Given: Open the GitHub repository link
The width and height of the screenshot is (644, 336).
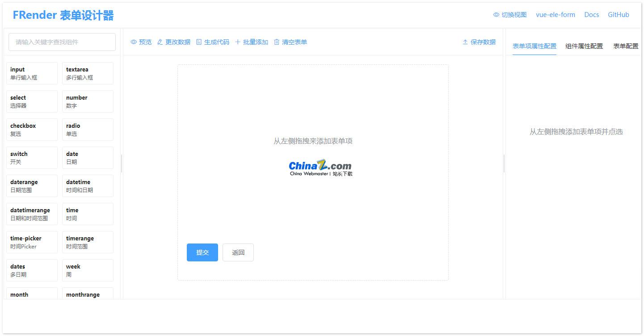Looking at the screenshot, I should click(x=619, y=14).
